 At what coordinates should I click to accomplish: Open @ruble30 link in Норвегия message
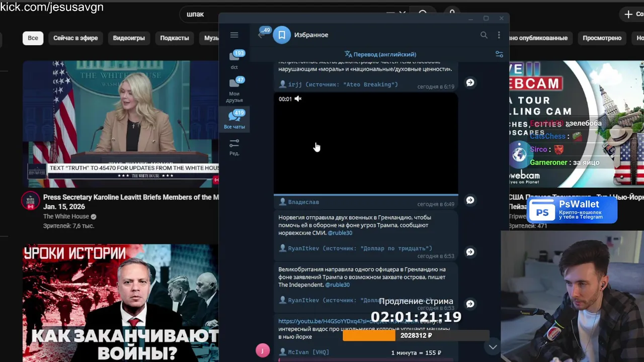click(340, 233)
